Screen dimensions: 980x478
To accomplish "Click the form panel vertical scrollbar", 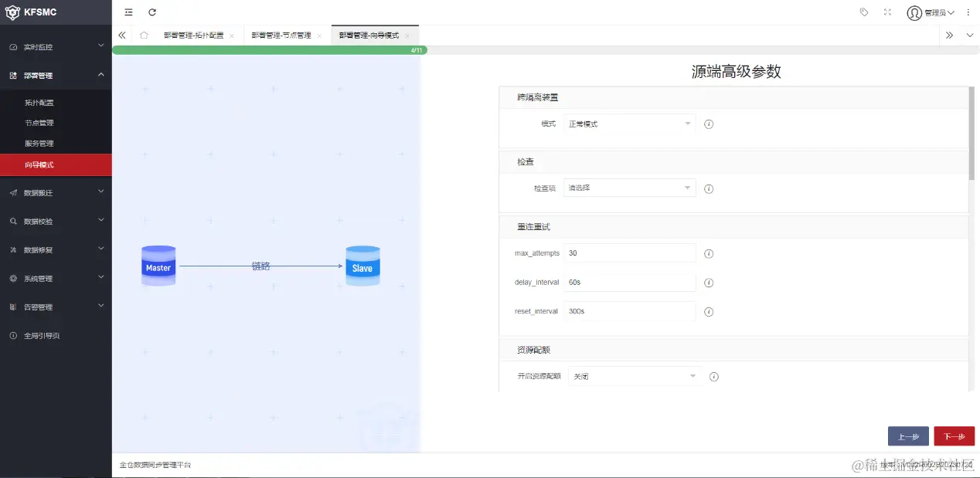I will click(971, 133).
